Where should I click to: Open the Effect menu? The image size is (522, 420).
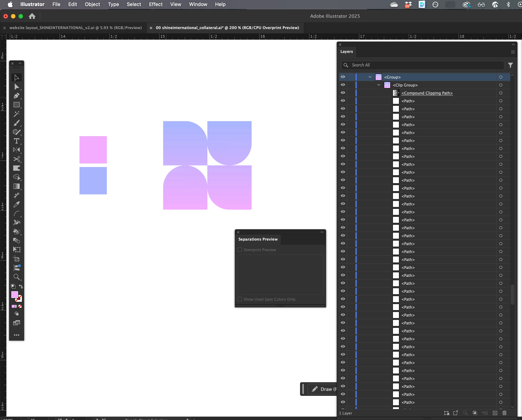coord(156,4)
